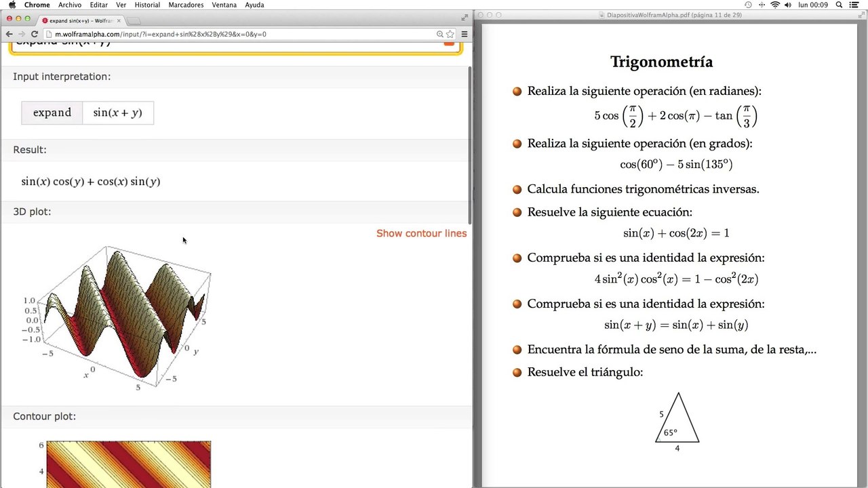Click the 'sin(x + y)' interpretation box
Screen dimensions: 868x488
coord(118,113)
